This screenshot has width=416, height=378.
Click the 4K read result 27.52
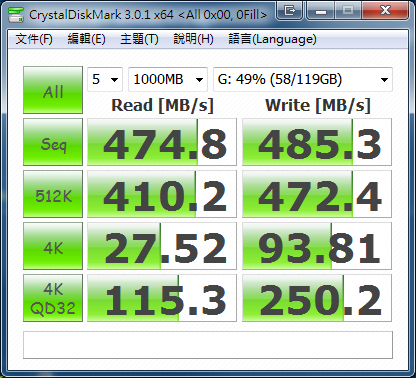(162, 246)
